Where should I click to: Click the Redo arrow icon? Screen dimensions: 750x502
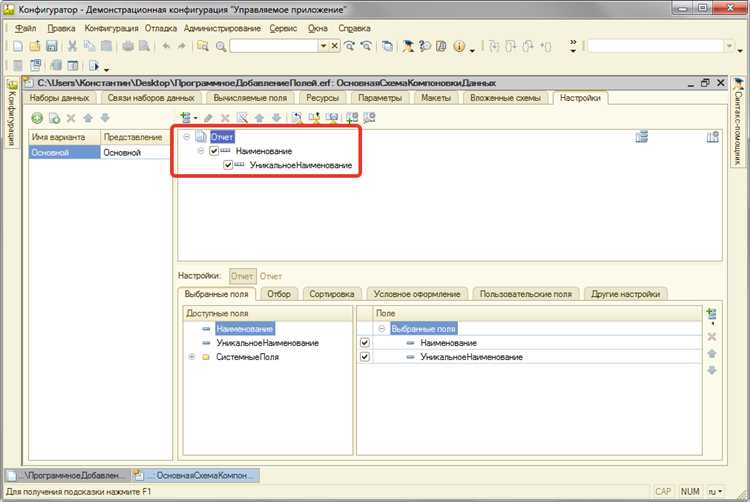[182, 46]
